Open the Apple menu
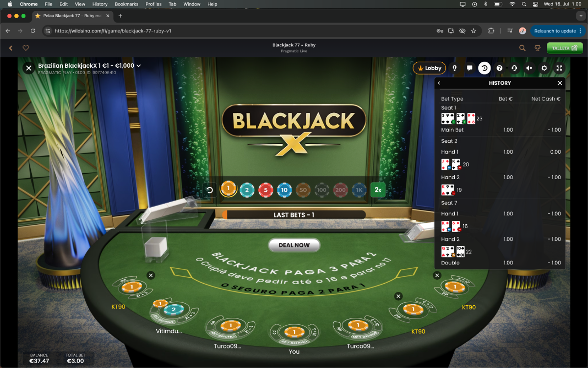Image resolution: width=588 pixels, height=368 pixels. coord(10,4)
